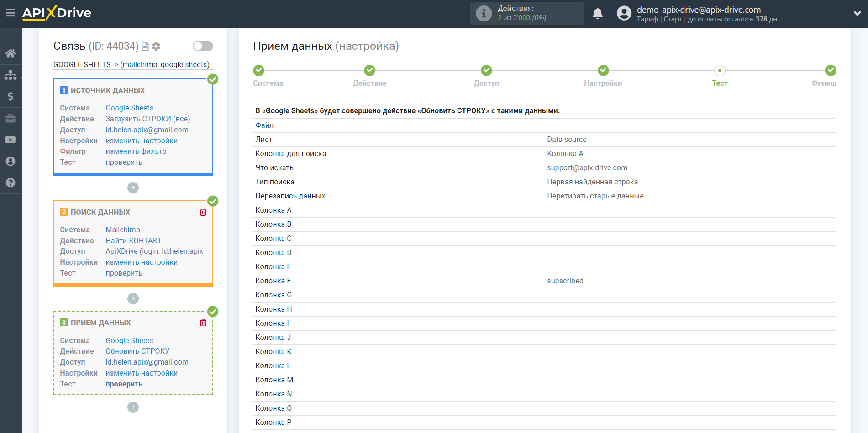868x433 pixels.
Task: Click the account email text
Action: coord(699,10)
